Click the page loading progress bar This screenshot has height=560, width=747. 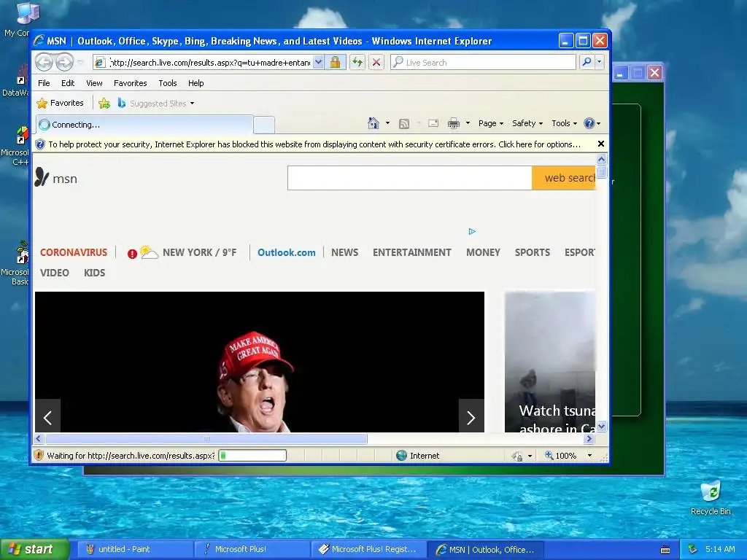(252, 455)
